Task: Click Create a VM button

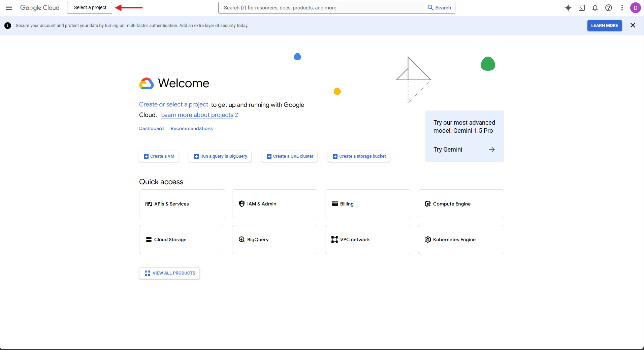Action: point(159,156)
